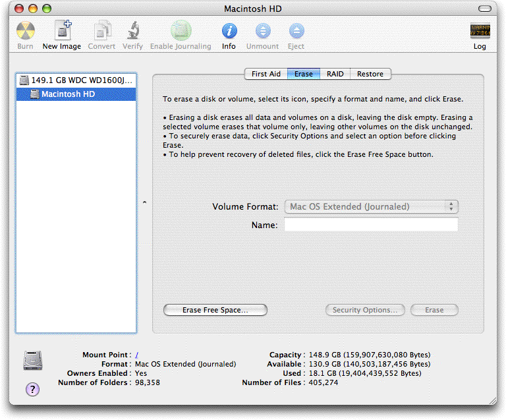The width and height of the screenshot is (506, 420).
Task: Click the Burn toolbar icon
Action: 26,31
